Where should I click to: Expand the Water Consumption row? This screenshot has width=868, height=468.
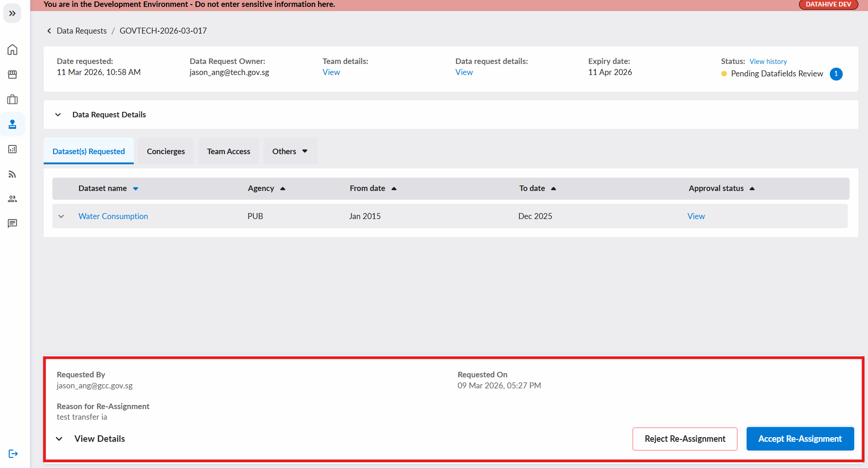click(61, 216)
